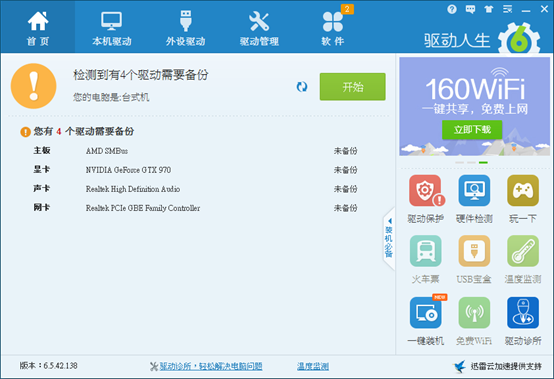Click the skin shirt icon

(489, 9)
